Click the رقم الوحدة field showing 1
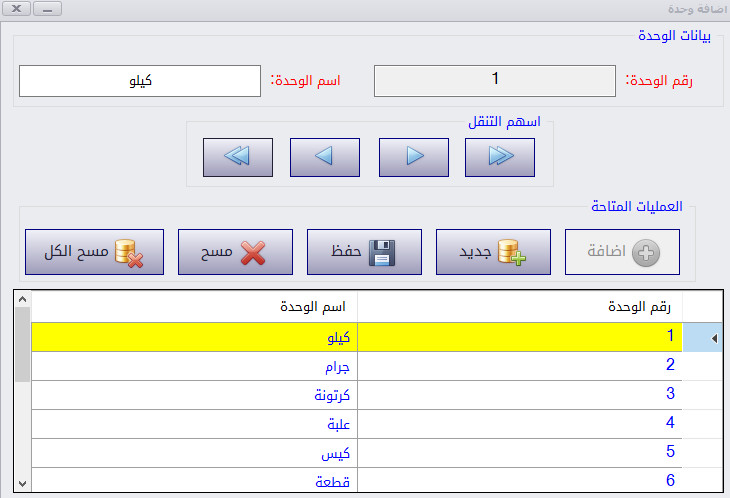 (495, 81)
